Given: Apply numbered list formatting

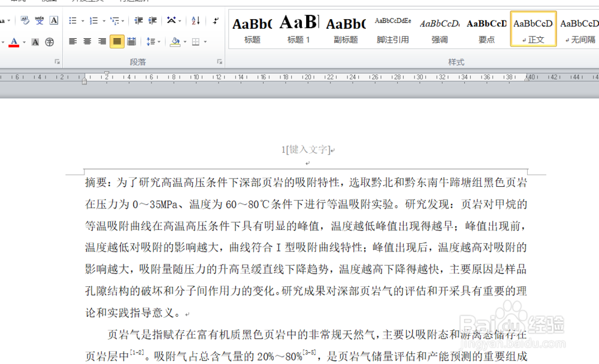Looking at the screenshot, I should click(x=93, y=20).
